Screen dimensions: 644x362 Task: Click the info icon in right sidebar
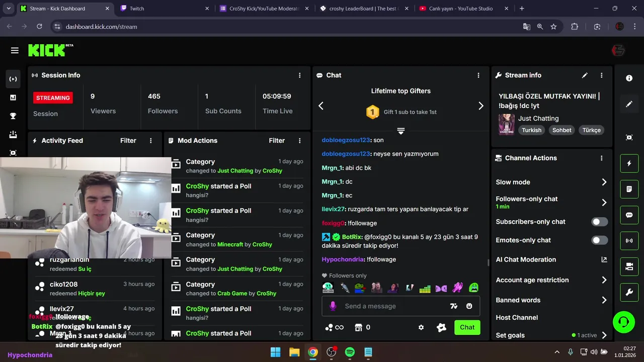click(629, 78)
